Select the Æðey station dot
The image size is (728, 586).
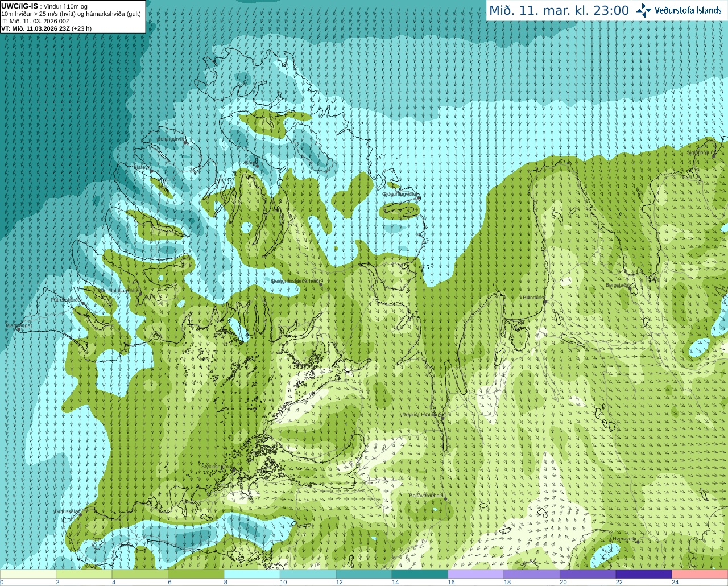click(x=257, y=166)
